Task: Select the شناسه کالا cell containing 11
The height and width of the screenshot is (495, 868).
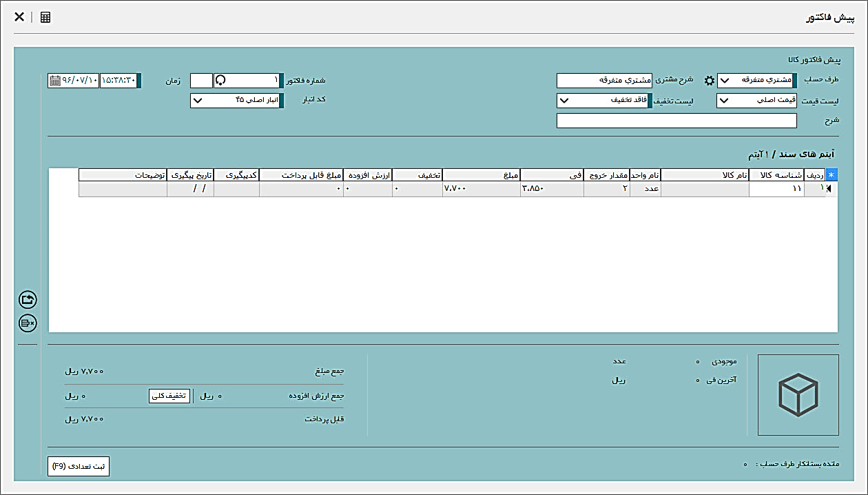Action: [x=776, y=189]
